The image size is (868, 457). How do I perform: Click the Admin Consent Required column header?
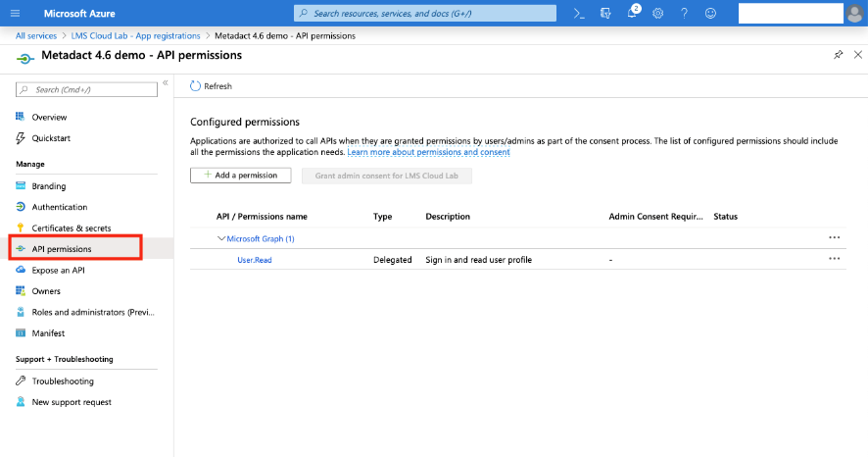[655, 217]
